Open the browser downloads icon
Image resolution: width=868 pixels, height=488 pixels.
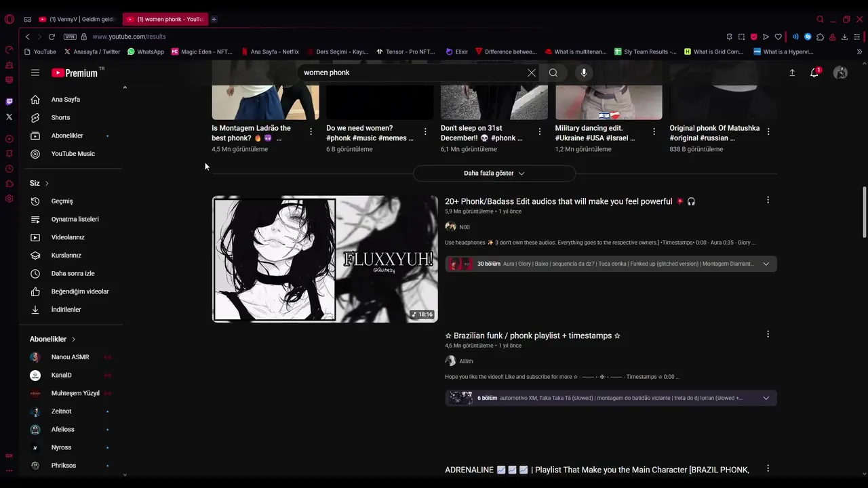tap(845, 37)
